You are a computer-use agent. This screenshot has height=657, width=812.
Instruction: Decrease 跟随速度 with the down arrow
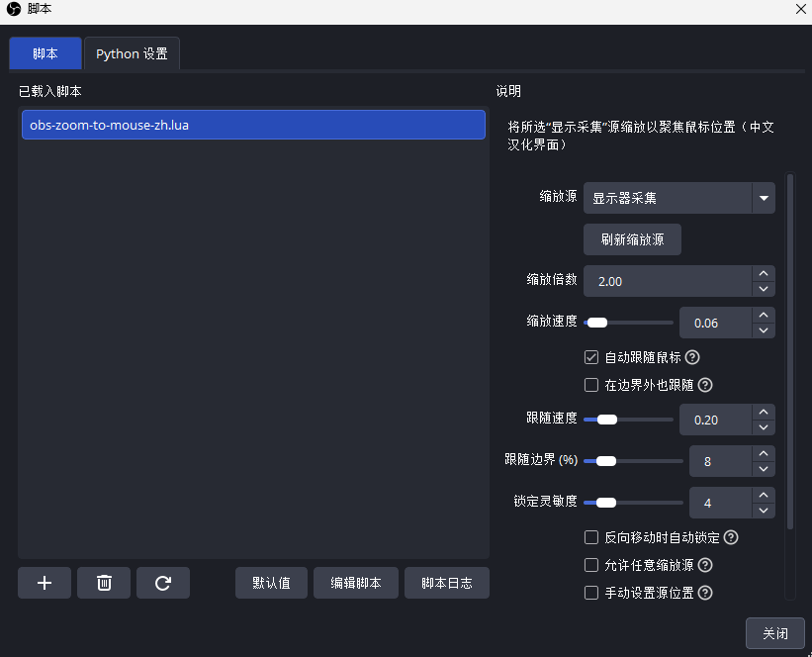pyautogui.click(x=763, y=427)
